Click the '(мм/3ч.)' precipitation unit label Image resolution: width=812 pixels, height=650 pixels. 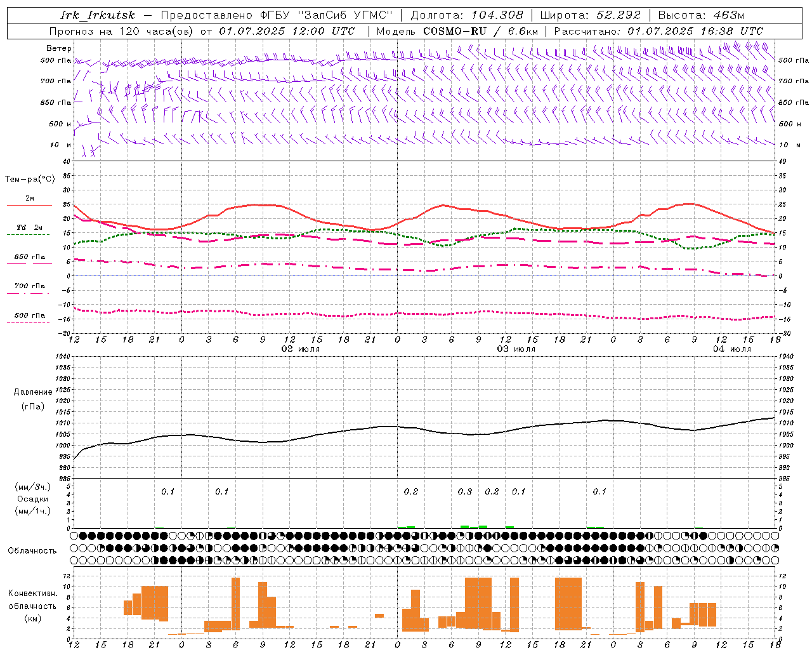(x=33, y=487)
